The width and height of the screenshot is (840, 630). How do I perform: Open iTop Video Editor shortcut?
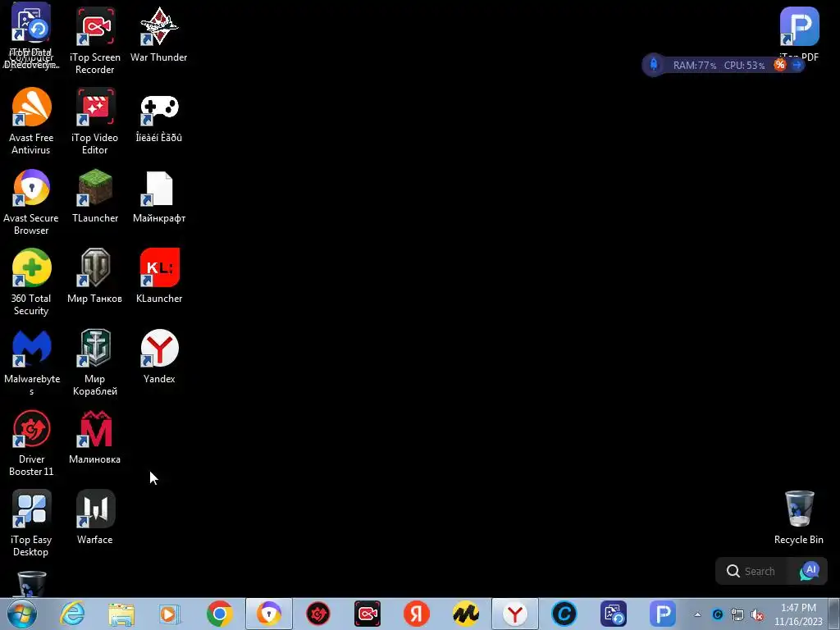95,121
